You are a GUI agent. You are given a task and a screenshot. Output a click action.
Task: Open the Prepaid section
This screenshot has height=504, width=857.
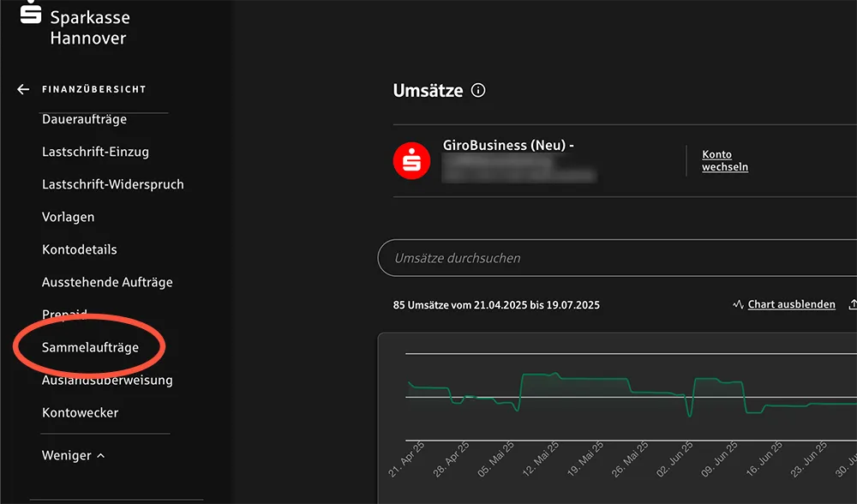(65, 315)
